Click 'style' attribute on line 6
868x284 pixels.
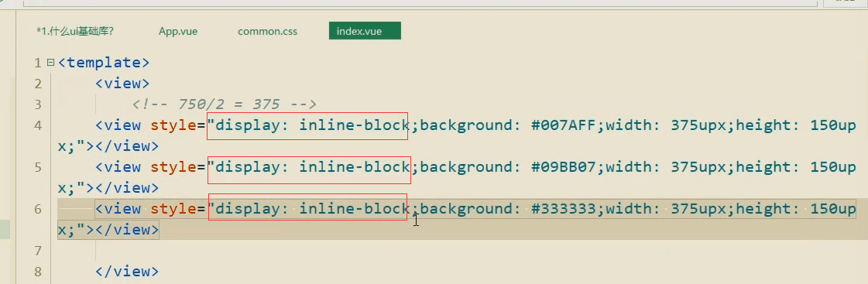tap(173, 209)
